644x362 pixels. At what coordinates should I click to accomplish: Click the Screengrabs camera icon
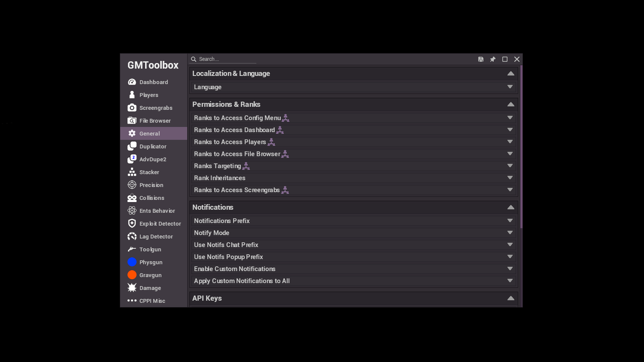click(132, 108)
